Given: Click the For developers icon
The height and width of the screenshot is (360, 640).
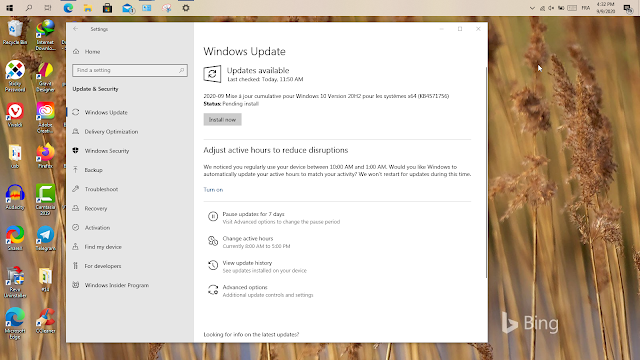Looking at the screenshot, I should pos(76,266).
